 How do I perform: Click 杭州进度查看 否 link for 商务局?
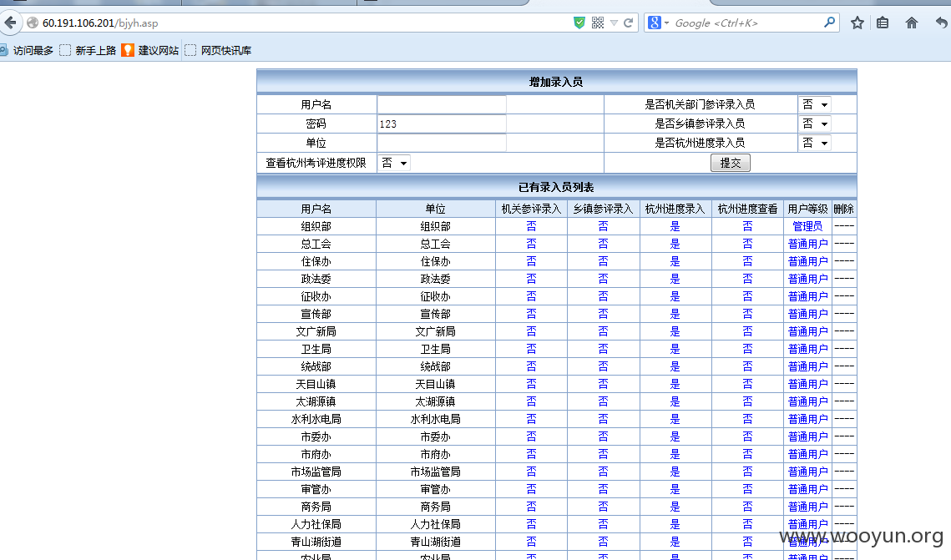coord(747,507)
